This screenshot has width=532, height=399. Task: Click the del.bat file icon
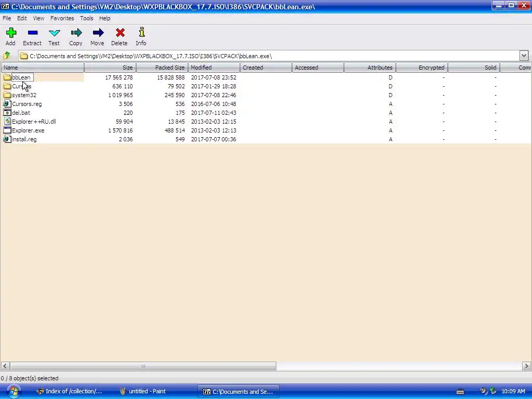[x=7, y=113]
